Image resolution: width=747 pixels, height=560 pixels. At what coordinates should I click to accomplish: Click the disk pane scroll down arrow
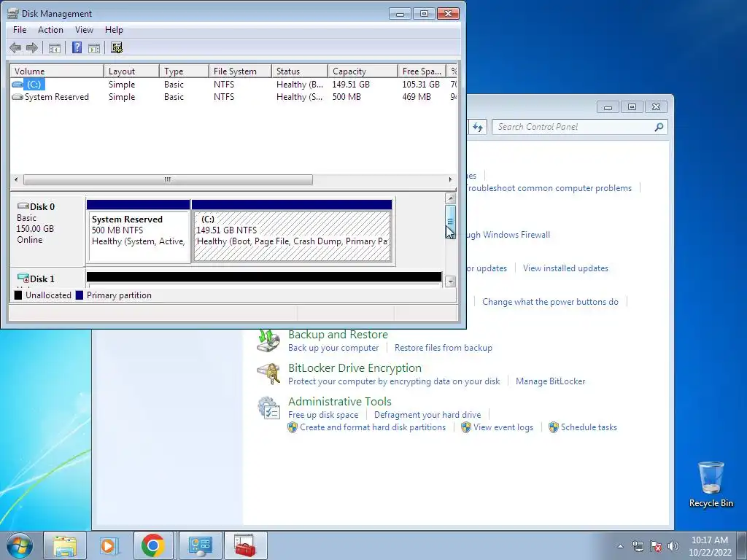point(450,281)
